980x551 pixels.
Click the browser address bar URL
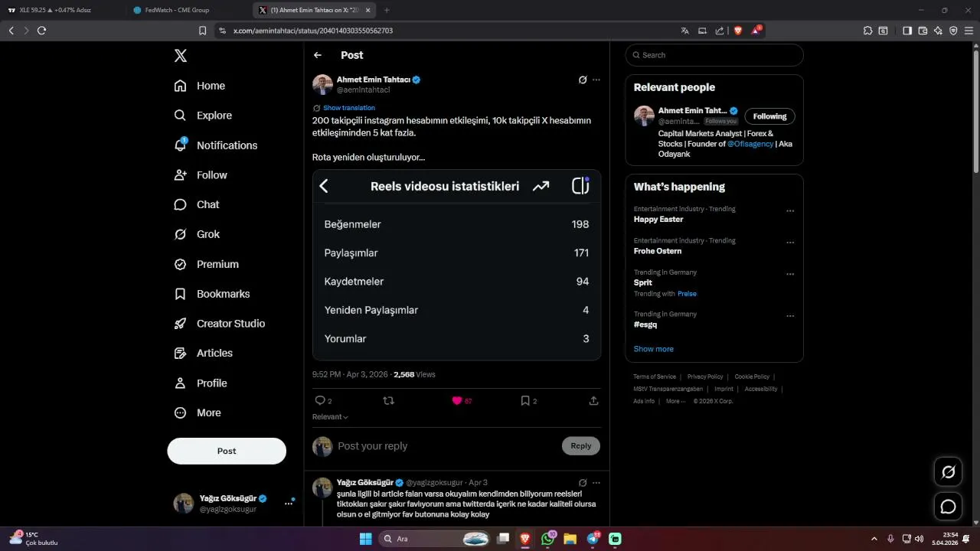313,31
